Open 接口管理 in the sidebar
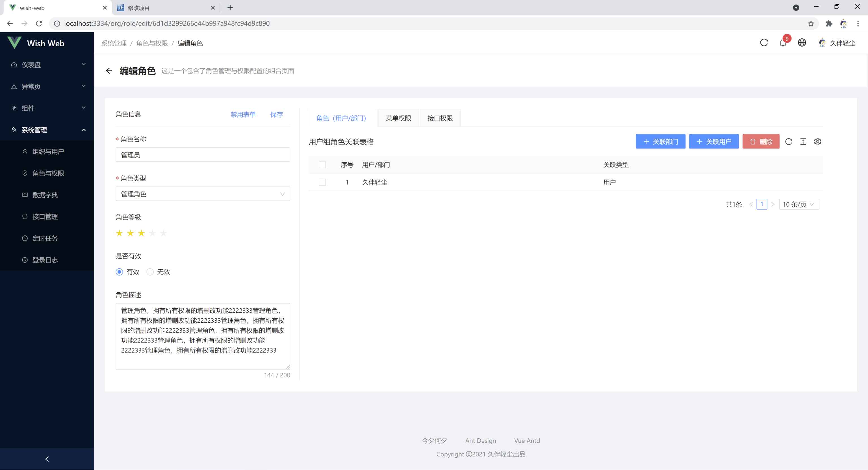This screenshot has height=470, width=868. point(47,217)
